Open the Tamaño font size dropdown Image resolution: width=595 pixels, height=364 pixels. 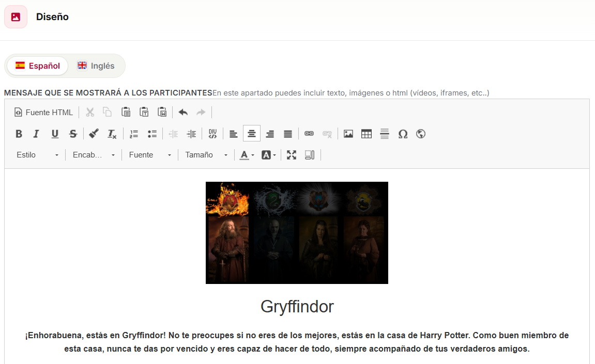click(x=206, y=155)
